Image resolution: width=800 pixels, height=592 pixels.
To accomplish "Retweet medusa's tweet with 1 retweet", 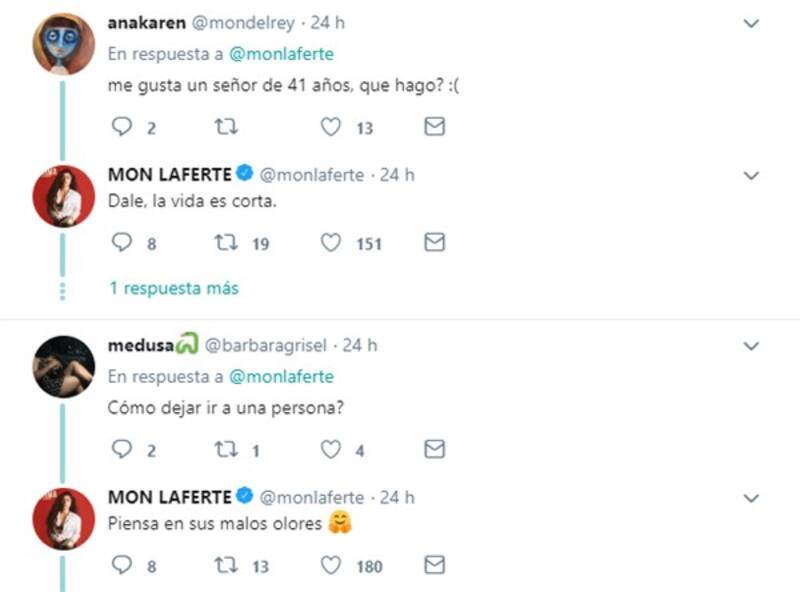I will (227, 450).
